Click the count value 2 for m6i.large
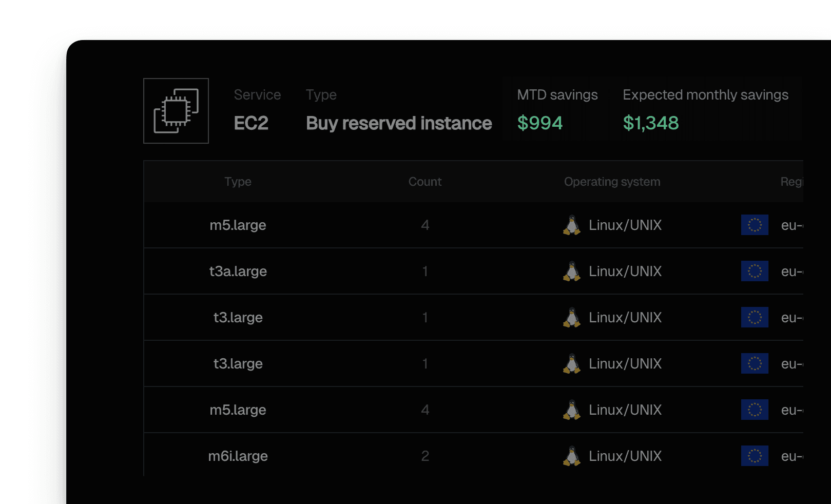This screenshot has width=831, height=504. 425,456
